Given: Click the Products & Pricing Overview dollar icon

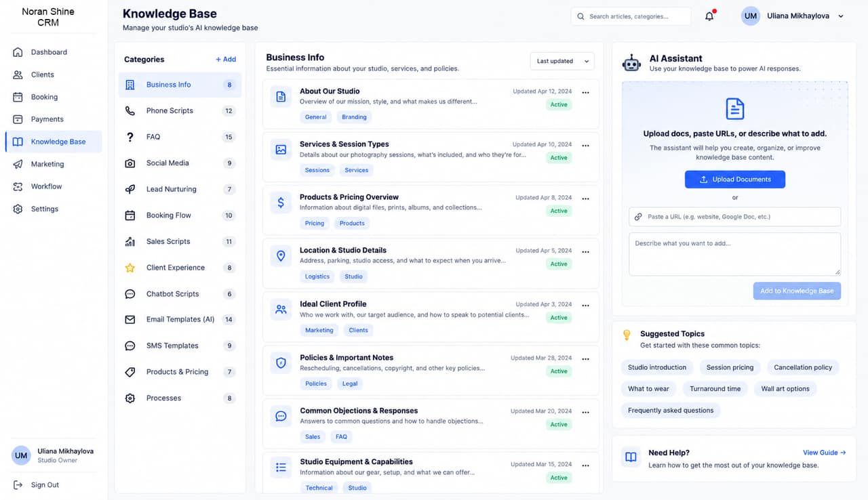Looking at the screenshot, I should point(281,203).
